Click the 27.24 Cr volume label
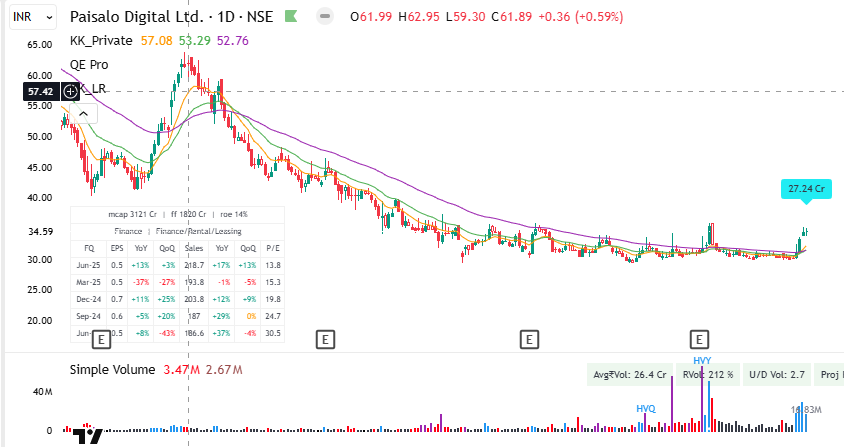The width and height of the screenshot is (844, 447). (806, 189)
